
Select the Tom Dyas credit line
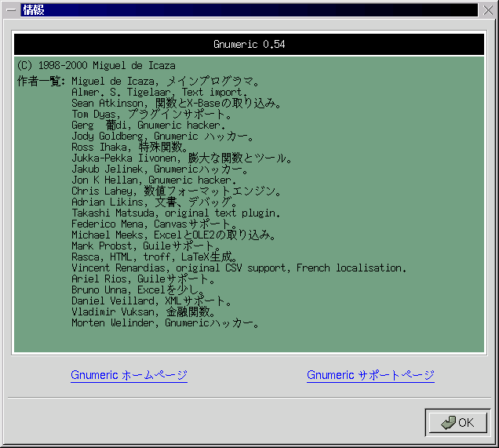[151, 115]
